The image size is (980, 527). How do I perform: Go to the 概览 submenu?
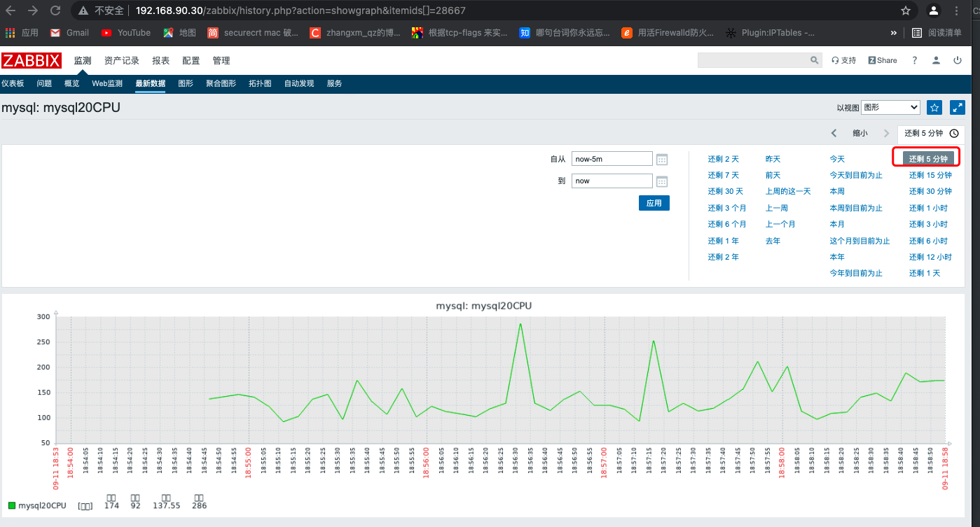pyautogui.click(x=71, y=83)
